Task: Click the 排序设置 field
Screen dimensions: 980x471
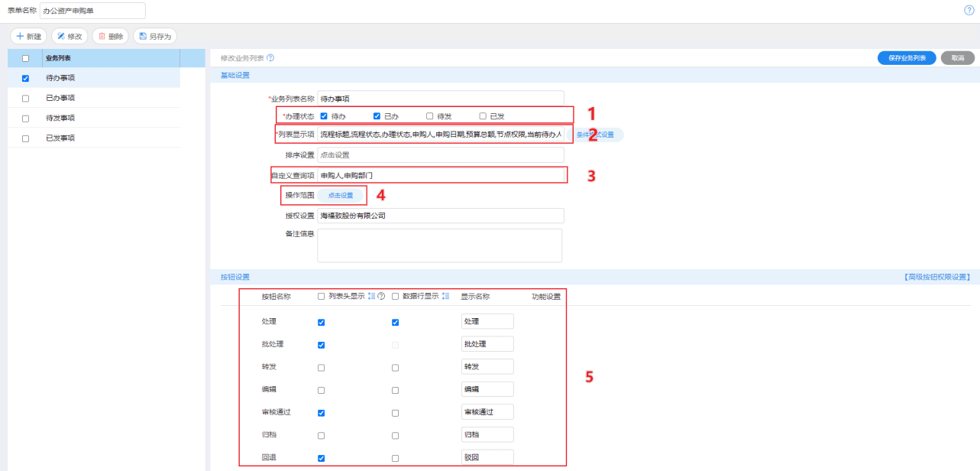Action: (441, 155)
